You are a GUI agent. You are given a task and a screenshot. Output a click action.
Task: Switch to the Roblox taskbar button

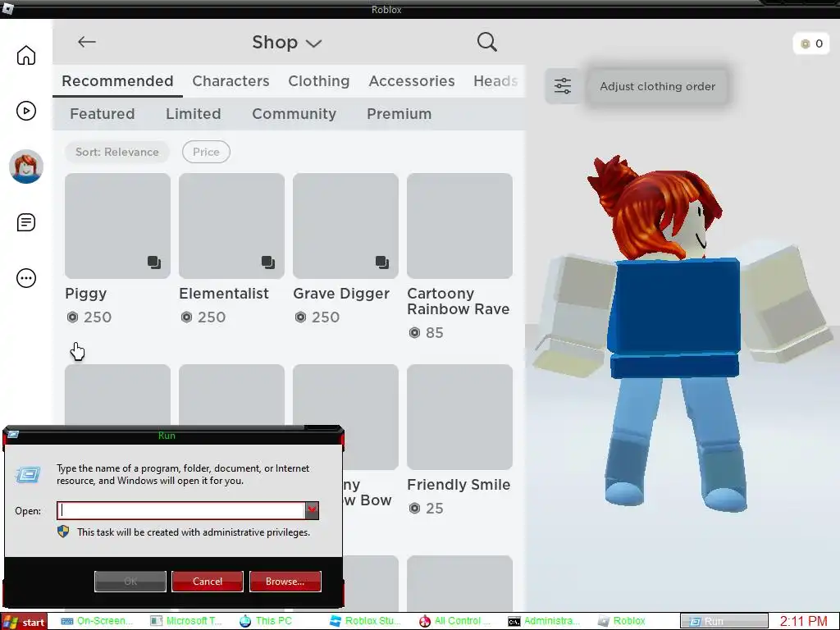[x=623, y=621]
